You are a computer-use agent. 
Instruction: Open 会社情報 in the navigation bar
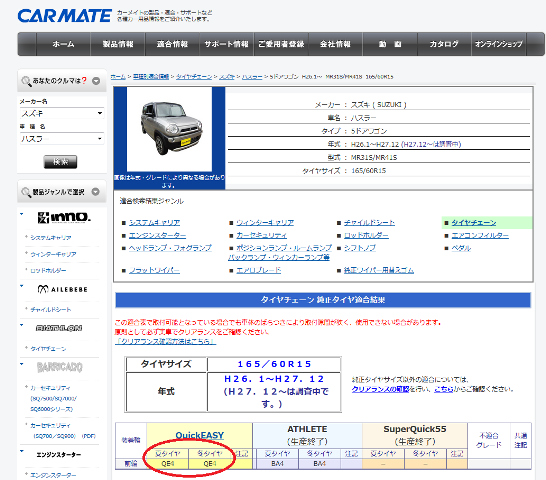pos(335,44)
